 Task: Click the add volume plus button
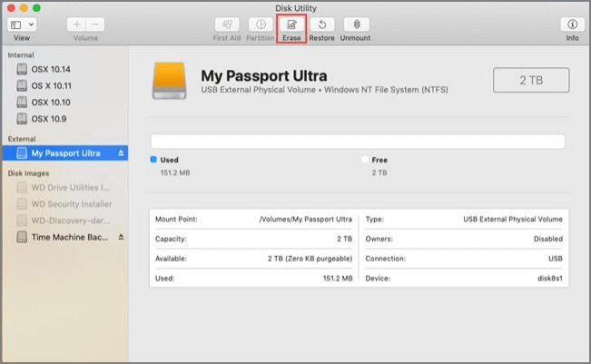click(x=76, y=25)
